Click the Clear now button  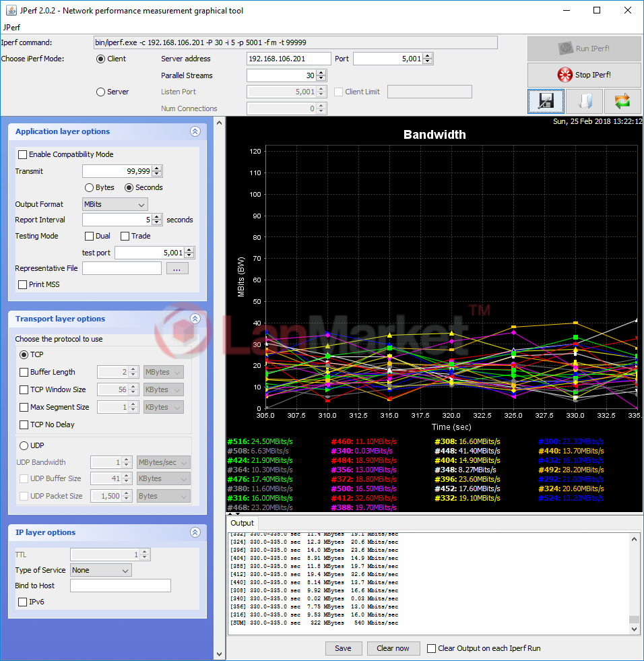pyautogui.click(x=393, y=648)
